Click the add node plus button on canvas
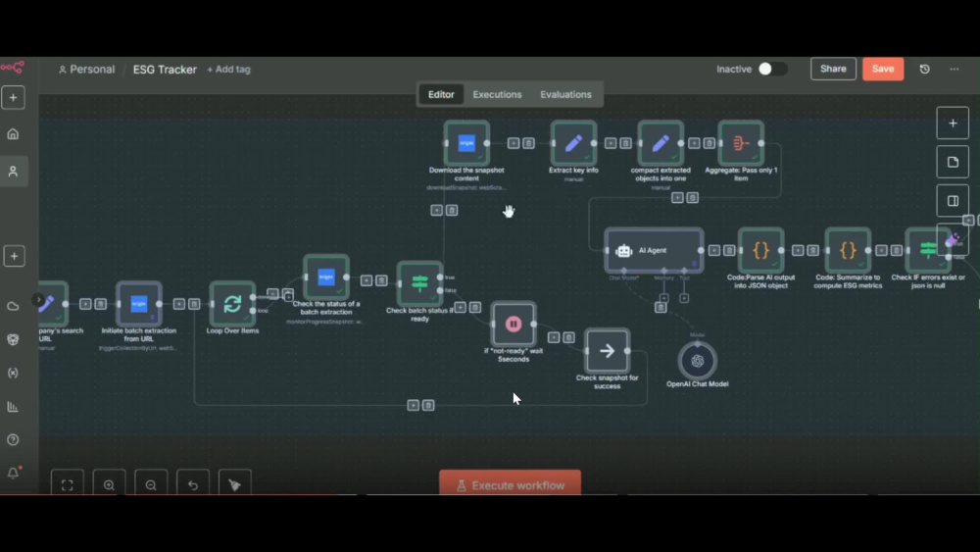This screenshot has height=552, width=980. [x=953, y=124]
